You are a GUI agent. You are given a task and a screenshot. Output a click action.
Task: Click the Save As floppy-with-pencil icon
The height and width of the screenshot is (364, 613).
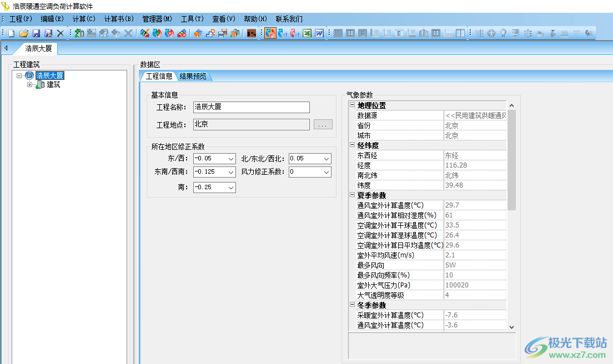tap(48, 33)
